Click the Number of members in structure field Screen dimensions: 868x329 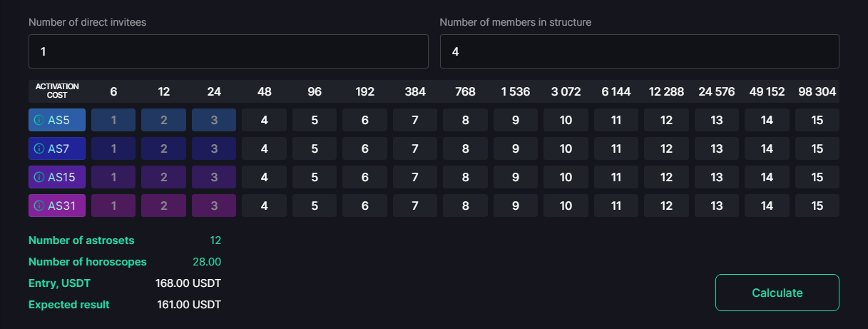[639, 51]
